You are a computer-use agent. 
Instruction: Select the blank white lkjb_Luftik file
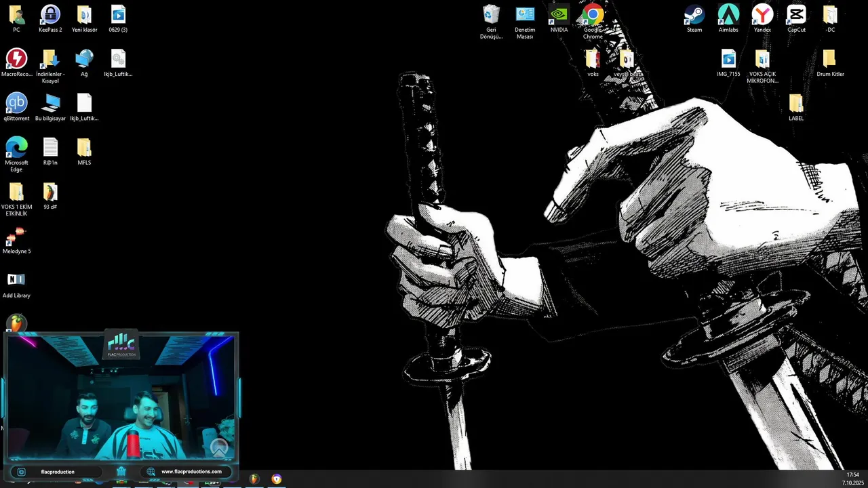click(84, 106)
